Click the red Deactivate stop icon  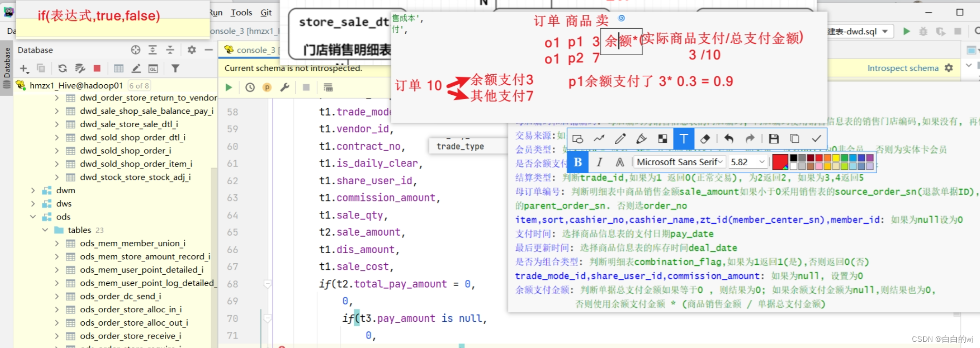coord(97,69)
